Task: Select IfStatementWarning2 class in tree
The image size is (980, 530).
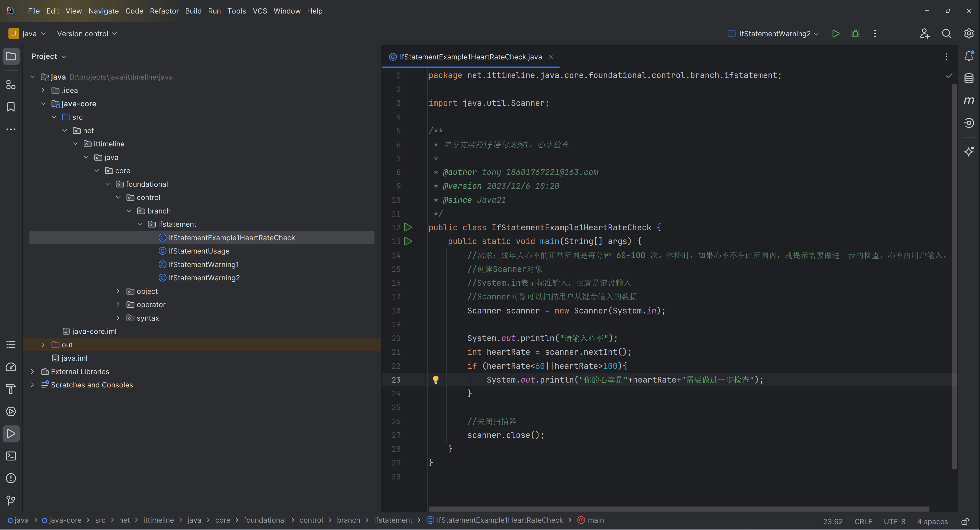Action: [204, 278]
